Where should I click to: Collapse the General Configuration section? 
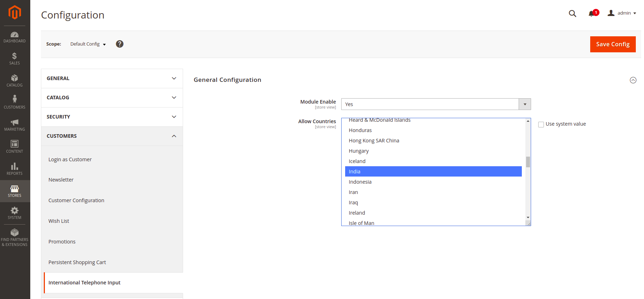coord(633,80)
